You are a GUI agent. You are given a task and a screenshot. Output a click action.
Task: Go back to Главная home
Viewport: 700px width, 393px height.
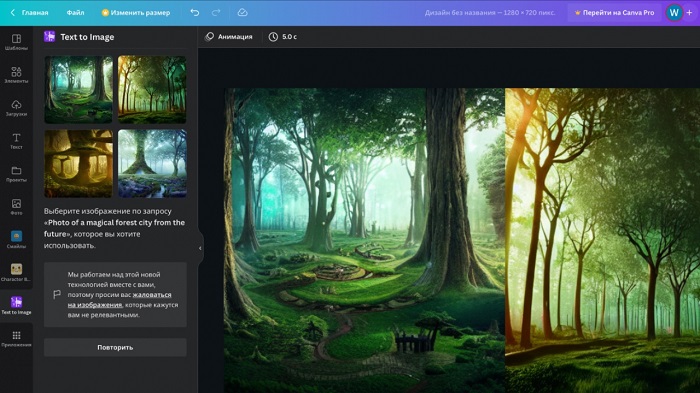[x=29, y=13]
